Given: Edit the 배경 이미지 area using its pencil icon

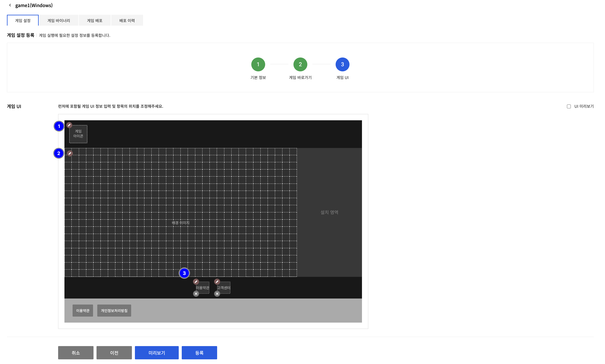Looking at the screenshot, I should (x=70, y=153).
